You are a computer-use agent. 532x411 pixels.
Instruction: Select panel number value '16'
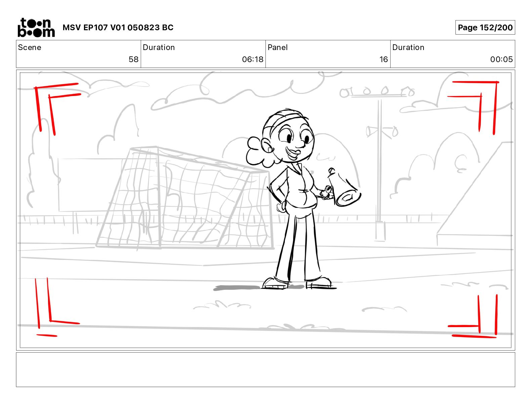tap(384, 59)
